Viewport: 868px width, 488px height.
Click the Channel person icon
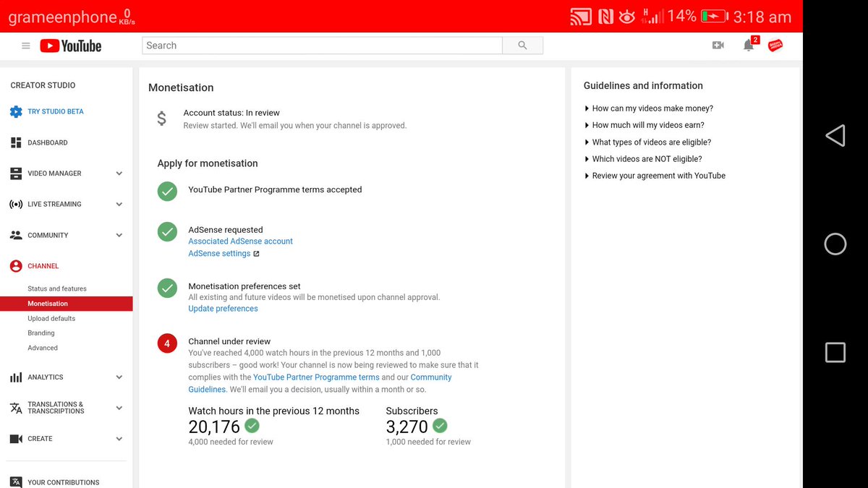[x=16, y=266]
